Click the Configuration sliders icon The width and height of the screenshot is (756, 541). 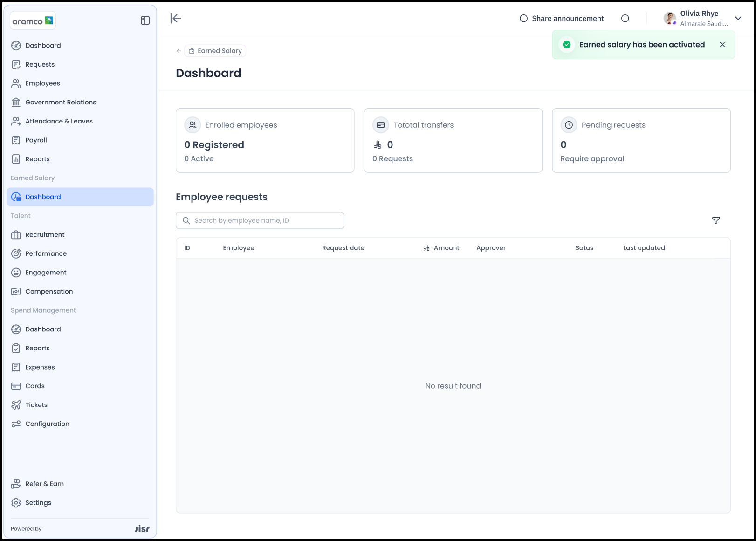coord(16,424)
